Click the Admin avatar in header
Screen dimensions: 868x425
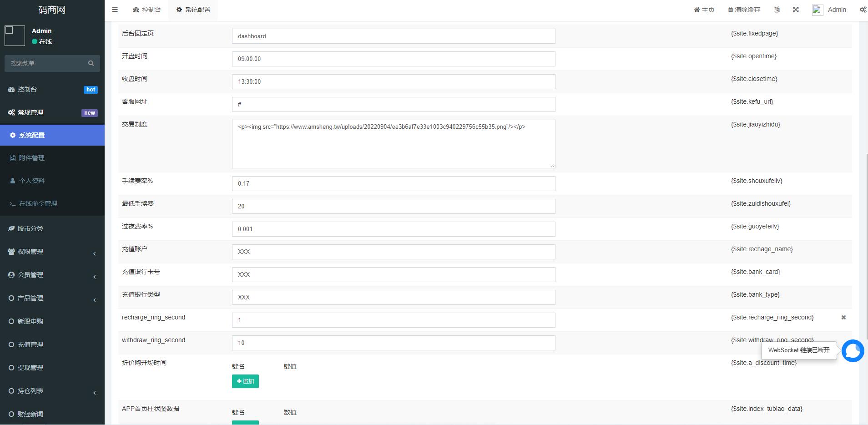click(818, 10)
